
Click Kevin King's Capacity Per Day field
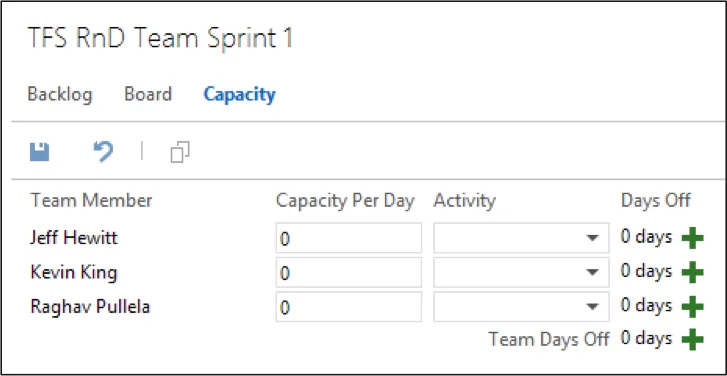click(349, 272)
